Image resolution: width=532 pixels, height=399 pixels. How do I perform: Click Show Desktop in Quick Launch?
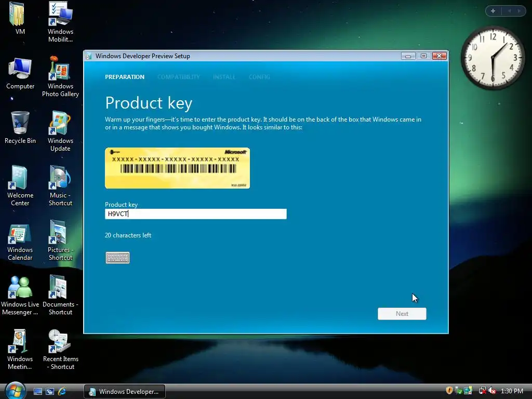[37, 391]
